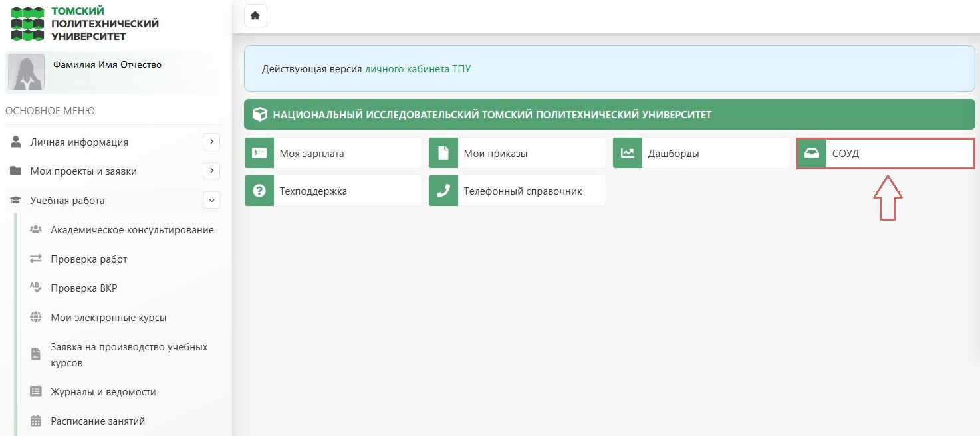Image resolution: width=980 pixels, height=436 pixels.
Task: Click the globe icon next to Мои электронные курсы
Action: [x=36, y=317]
